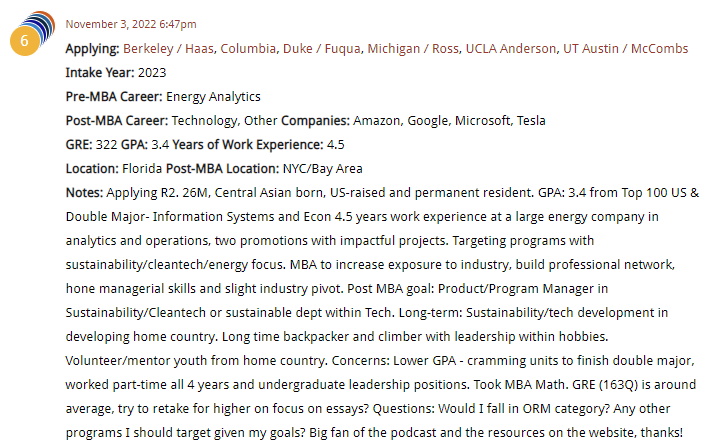This screenshot has height=447, width=721.
Task: Click the GRE: 322 score text
Action: point(92,144)
